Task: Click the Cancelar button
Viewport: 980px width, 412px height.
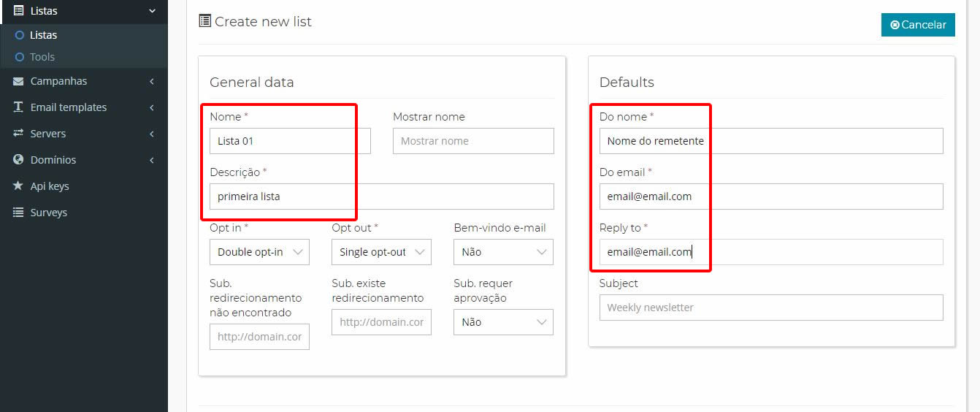Action: (918, 25)
